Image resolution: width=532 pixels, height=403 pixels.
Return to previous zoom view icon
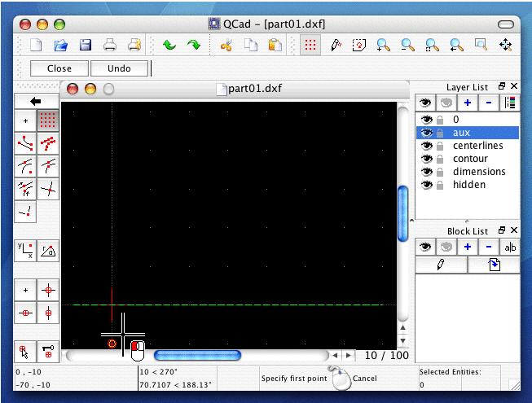(x=456, y=45)
